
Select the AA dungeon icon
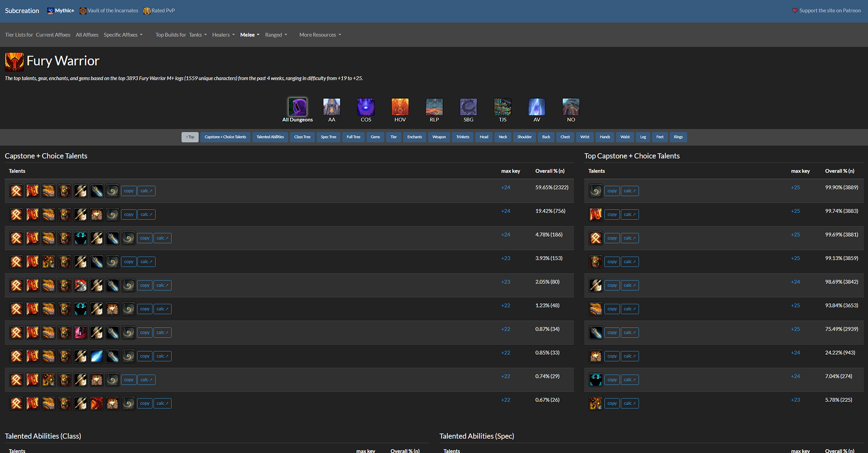(332, 107)
